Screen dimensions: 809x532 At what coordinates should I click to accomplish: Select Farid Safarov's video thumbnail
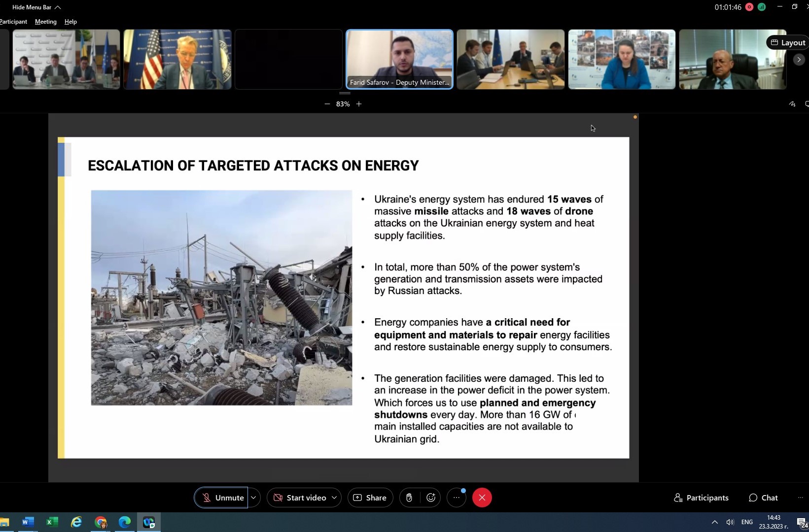(x=399, y=59)
